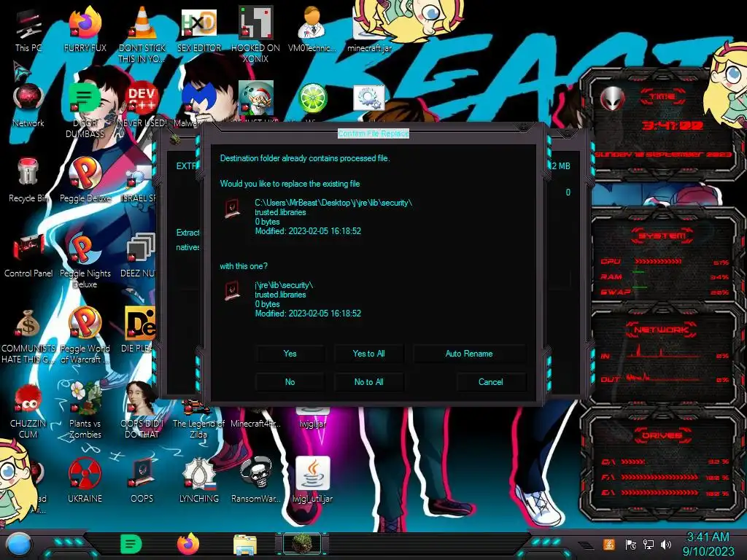Select minecraft.jar on the desktop

[369, 28]
